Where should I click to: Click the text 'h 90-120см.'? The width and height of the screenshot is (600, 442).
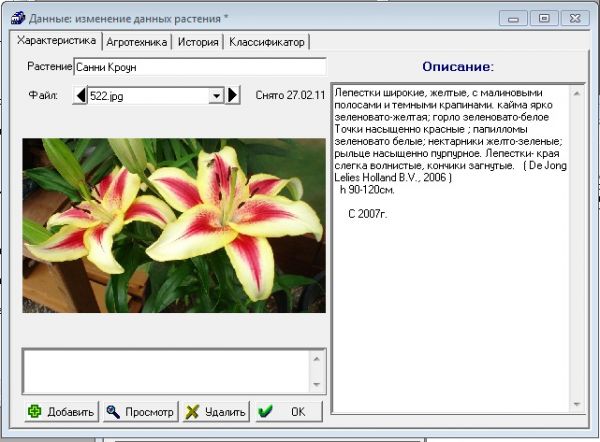coord(367,189)
